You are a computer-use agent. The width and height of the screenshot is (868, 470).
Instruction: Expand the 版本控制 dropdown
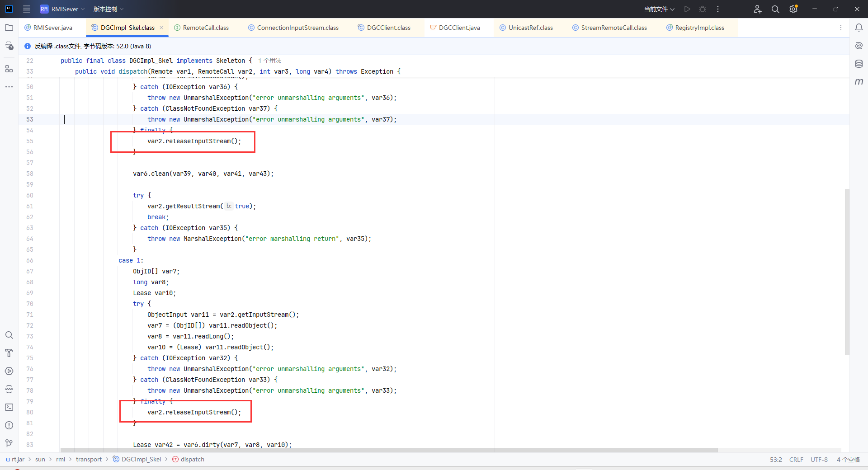[108, 9]
